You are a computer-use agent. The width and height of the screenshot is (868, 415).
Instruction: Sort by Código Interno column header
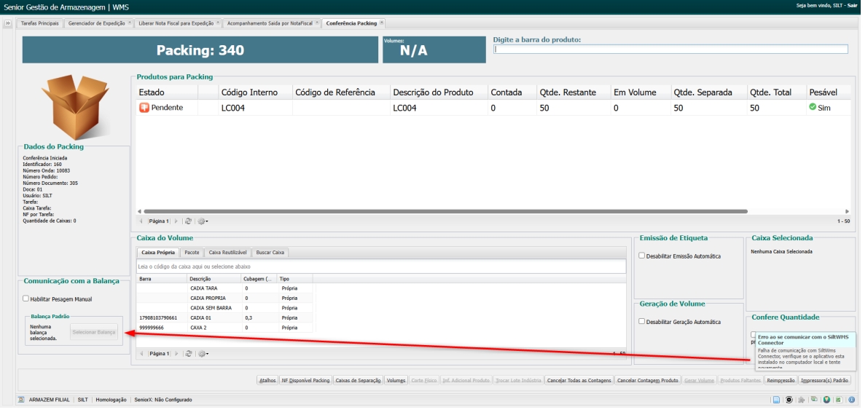coord(255,92)
